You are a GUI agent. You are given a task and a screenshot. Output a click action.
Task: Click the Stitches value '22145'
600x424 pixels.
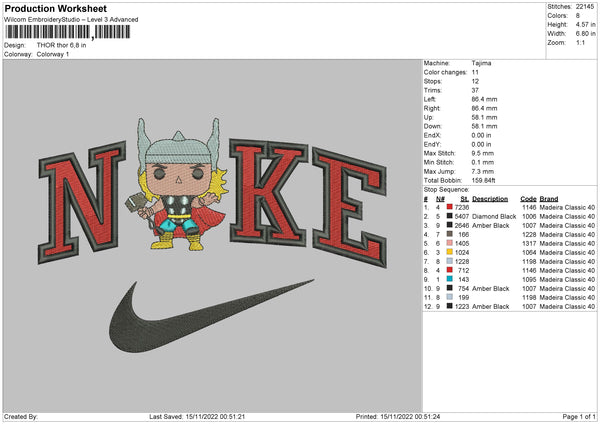(x=585, y=7)
